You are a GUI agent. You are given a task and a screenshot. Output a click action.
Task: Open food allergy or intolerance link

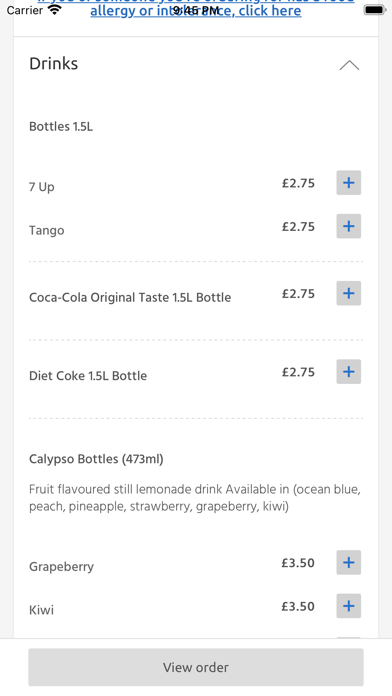(196, 8)
